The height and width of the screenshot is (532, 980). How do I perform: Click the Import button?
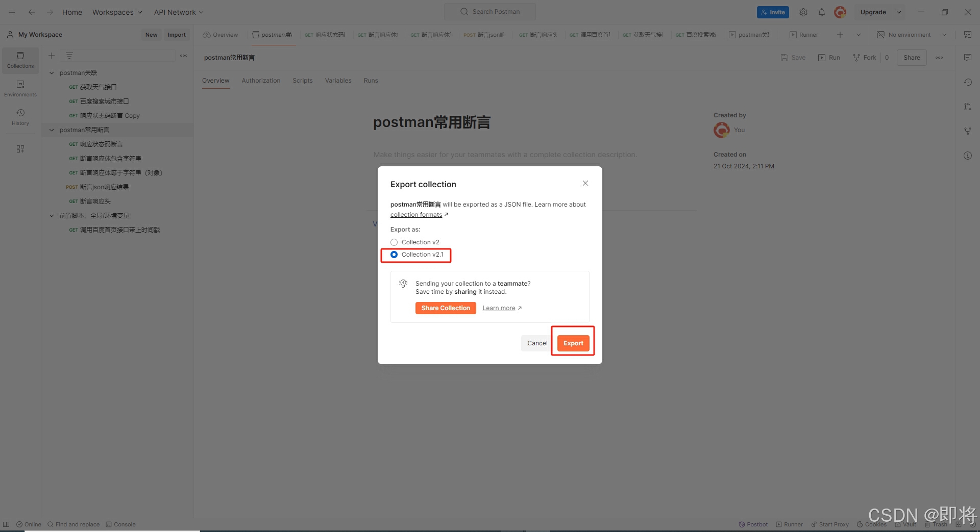[x=177, y=35]
